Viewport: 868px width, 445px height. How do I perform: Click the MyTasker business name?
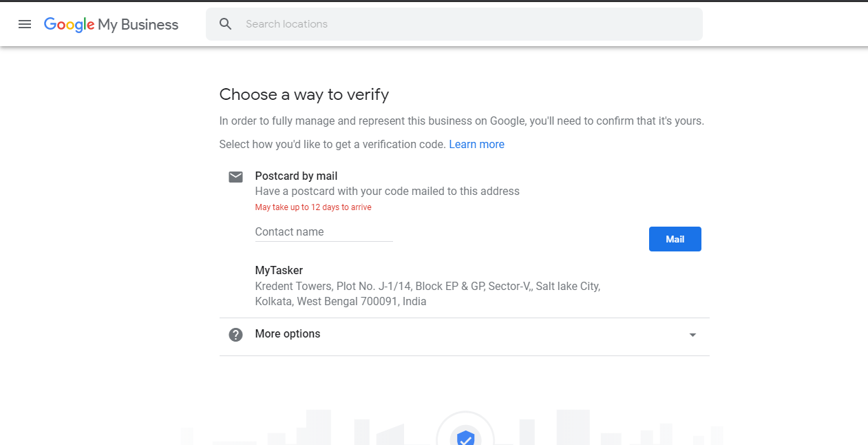279,271
